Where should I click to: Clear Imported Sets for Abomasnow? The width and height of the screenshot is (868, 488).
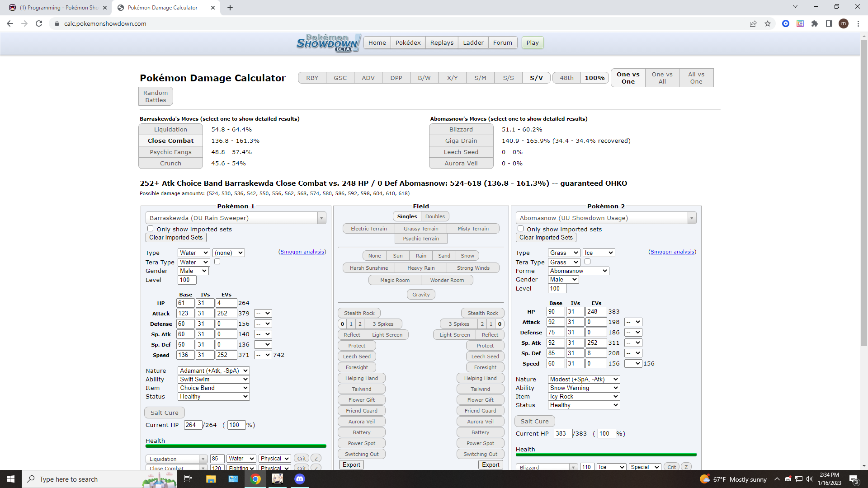(546, 237)
